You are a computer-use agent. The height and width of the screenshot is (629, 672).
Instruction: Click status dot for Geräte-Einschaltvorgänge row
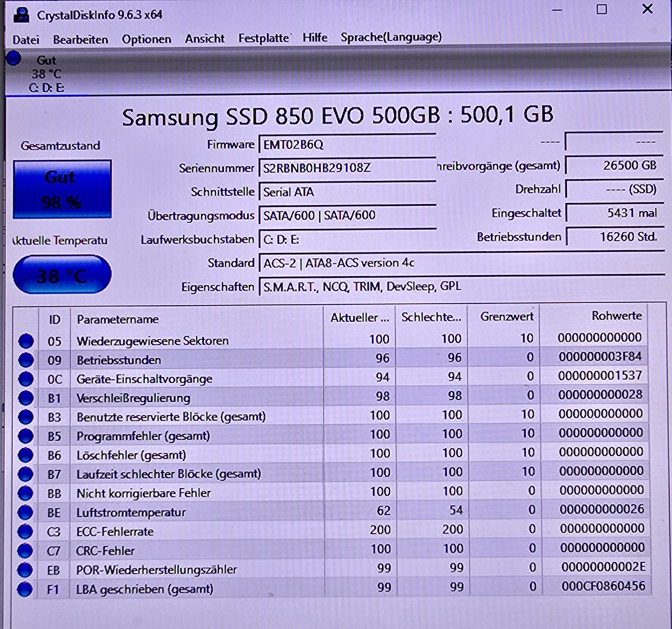pos(26,379)
